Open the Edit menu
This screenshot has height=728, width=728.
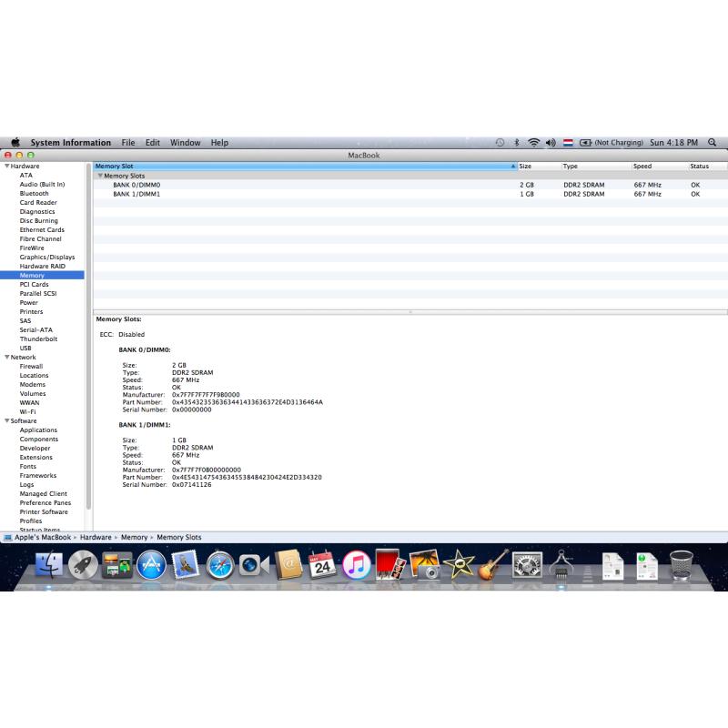153,142
